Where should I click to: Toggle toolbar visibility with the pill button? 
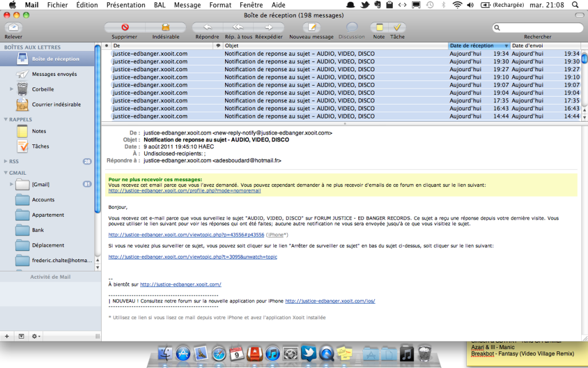pyautogui.click(x=579, y=16)
